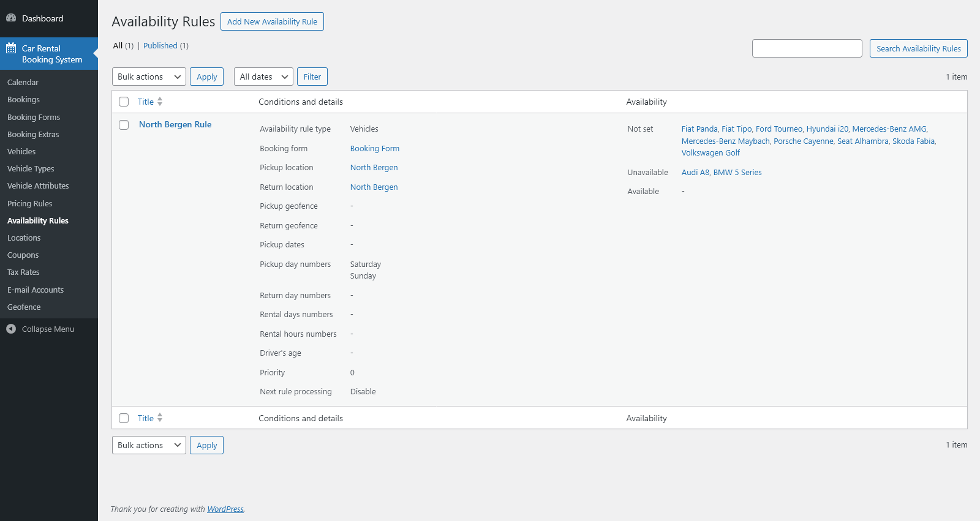The image size is (980, 521).
Task: Open the North Bergen Rule title link
Action: point(175,125)
